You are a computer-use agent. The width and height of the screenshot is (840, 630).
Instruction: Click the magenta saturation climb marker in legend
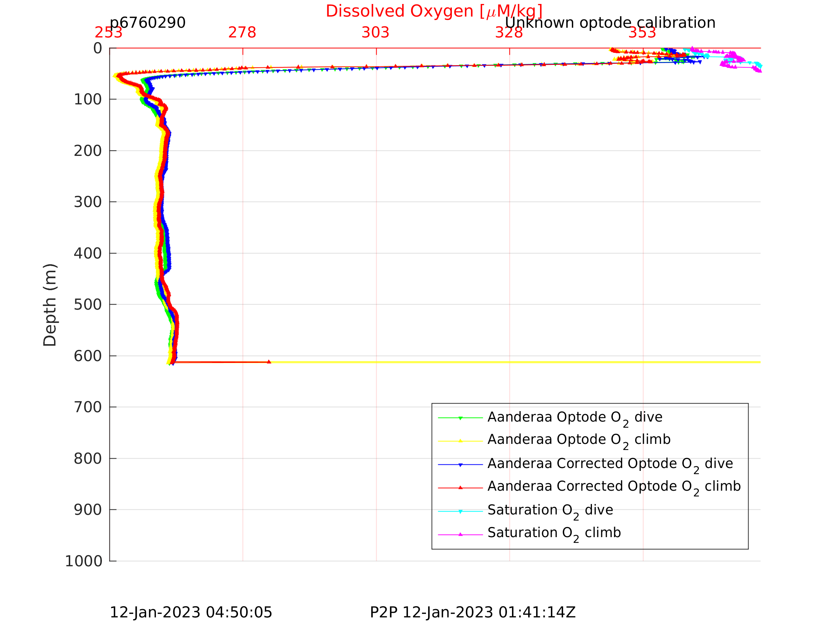(460, 534)
